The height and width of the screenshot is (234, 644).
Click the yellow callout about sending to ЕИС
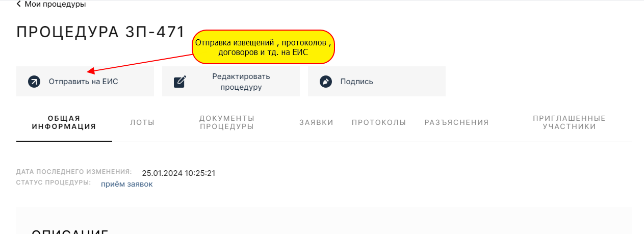[263, 47]
